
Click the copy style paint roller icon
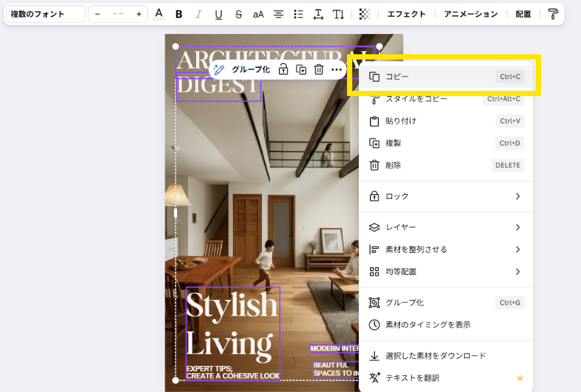tap(553, 14)
